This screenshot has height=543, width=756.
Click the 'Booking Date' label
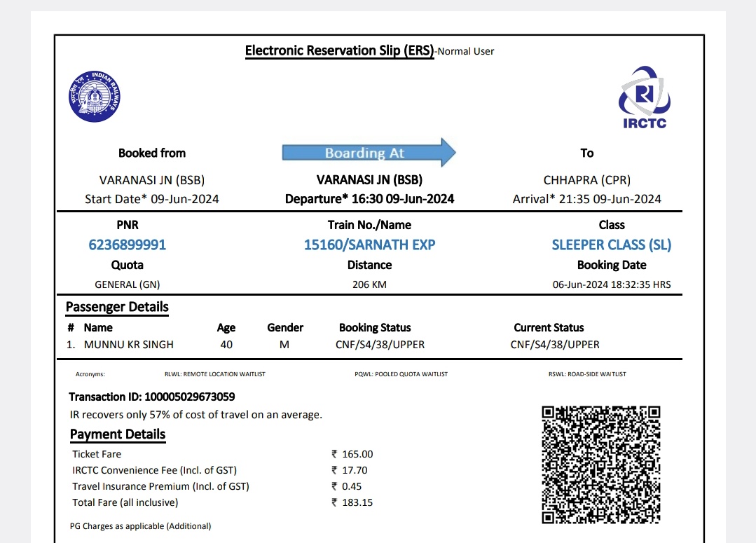(612, 266)
